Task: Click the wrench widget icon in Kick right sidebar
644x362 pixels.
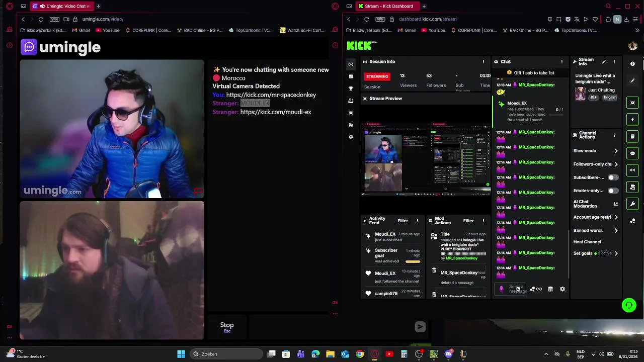Action: [x=632, y=204]
